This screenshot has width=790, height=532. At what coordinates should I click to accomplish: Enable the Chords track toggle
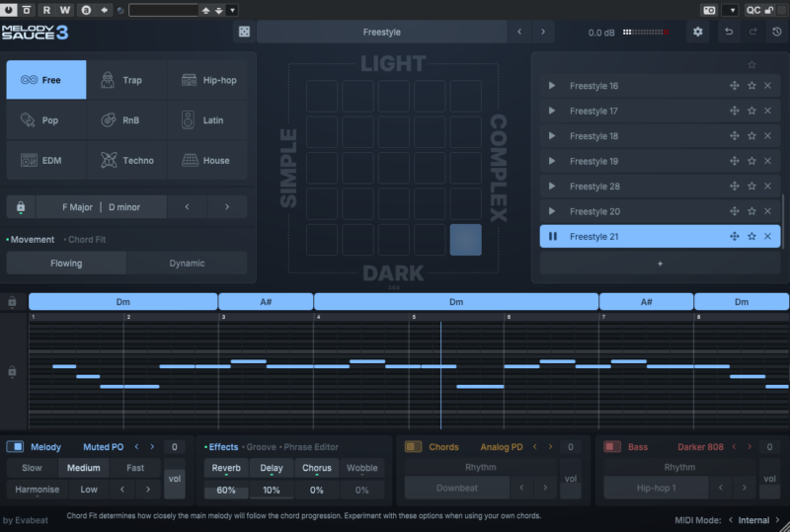413,447
